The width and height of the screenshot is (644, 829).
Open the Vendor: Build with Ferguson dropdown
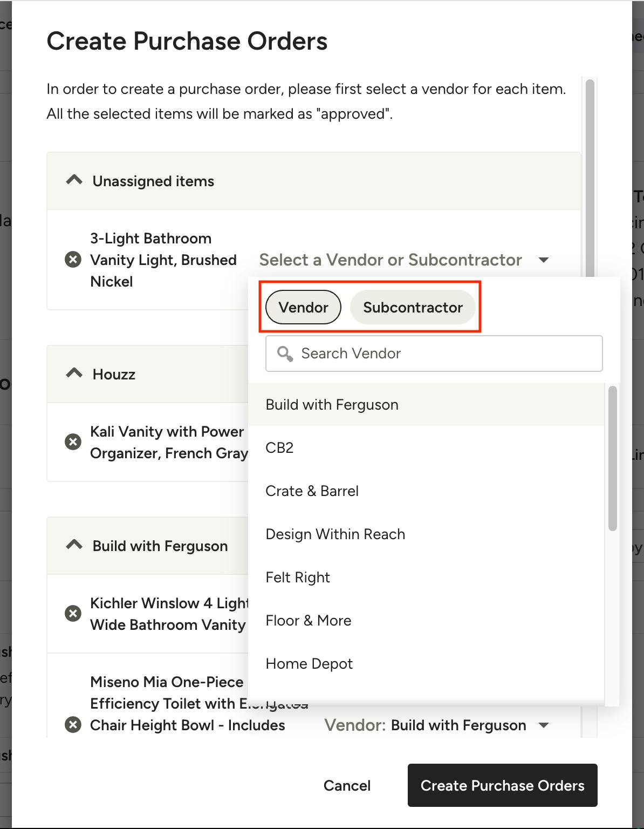click(x=437, y=725)
